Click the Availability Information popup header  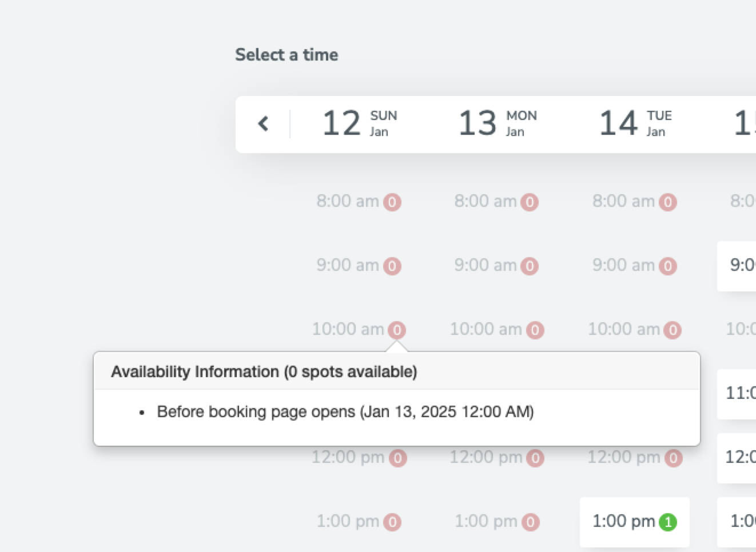click(264, 371)
